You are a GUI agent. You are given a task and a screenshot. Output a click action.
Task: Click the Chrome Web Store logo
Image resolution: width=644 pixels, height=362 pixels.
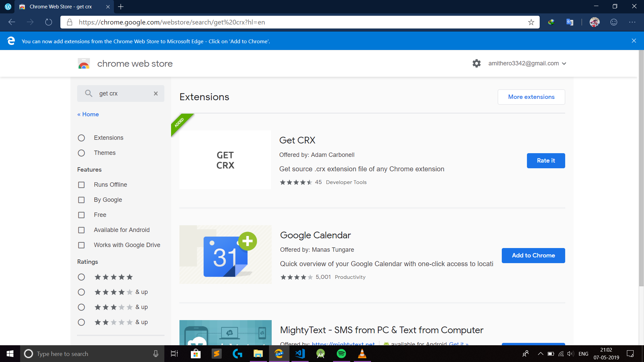point(84,63)
